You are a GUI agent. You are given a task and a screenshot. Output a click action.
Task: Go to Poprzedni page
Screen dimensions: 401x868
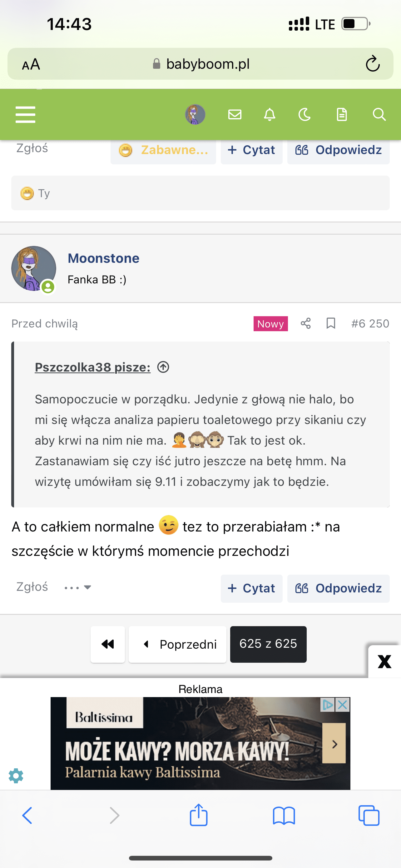tap(177, 644)
